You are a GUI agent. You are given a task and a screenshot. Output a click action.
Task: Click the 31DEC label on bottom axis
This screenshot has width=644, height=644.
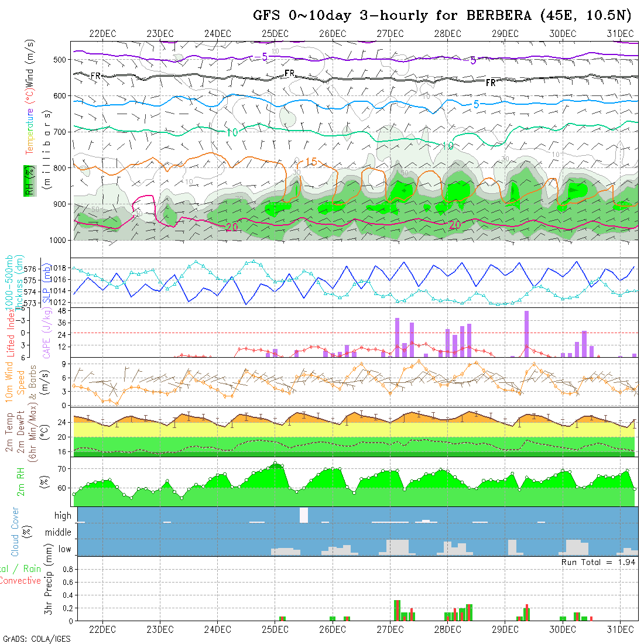tap(620, 629)
